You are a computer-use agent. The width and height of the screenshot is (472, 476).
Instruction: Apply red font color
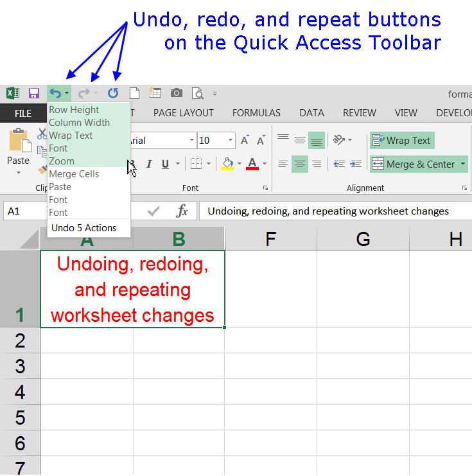252,164
